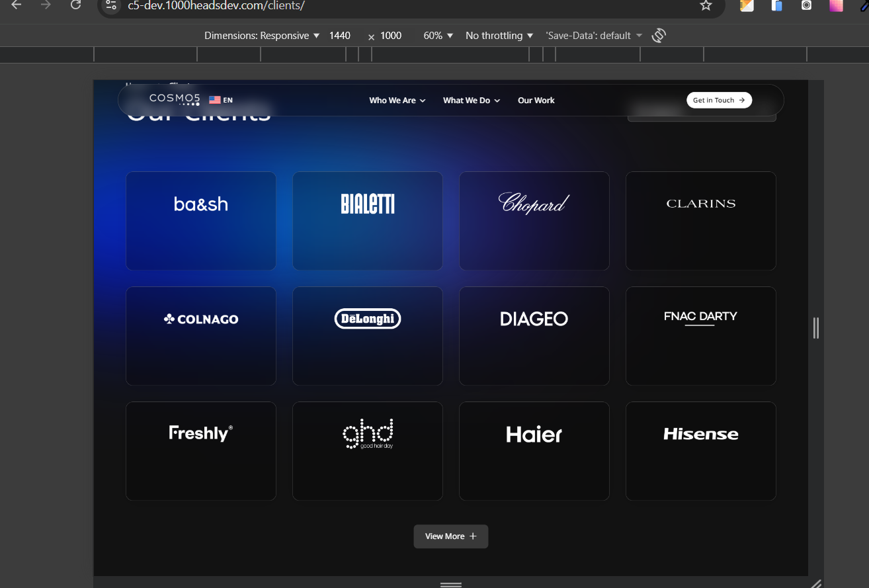Expand the What We Do menu
The height and width of the screenshot is (588, 869).
coord(472,101)
